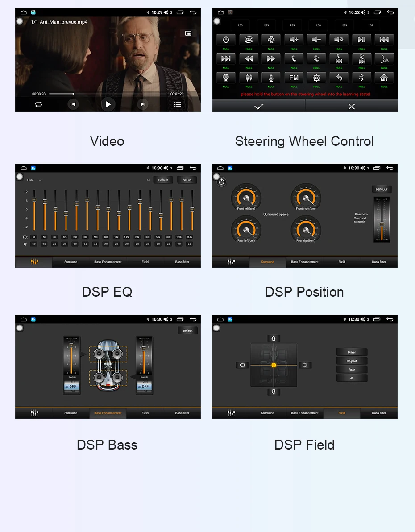Toggle the surround power button
This screenshot has height=532, width=415.
coord(221,181)
